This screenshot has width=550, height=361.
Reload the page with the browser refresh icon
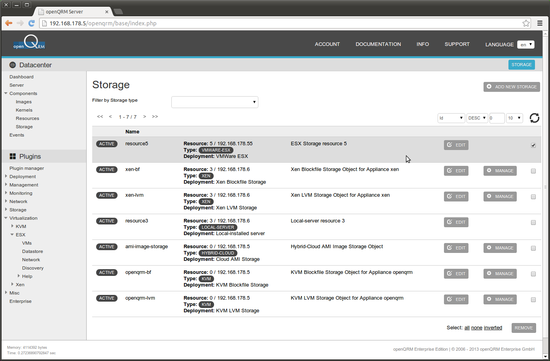click(31, 23)
